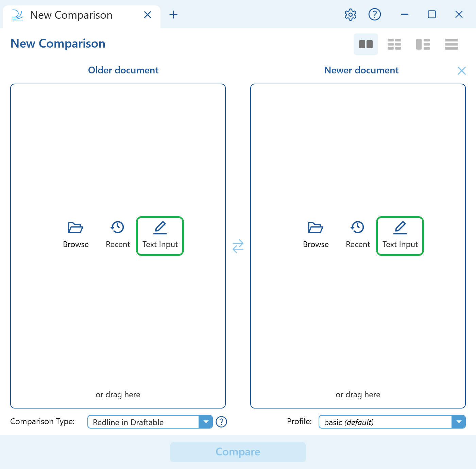Swap older and newer documents arrows
Image resolution: width=476 pixels, height=469 pixels.
tap(238, 246)
